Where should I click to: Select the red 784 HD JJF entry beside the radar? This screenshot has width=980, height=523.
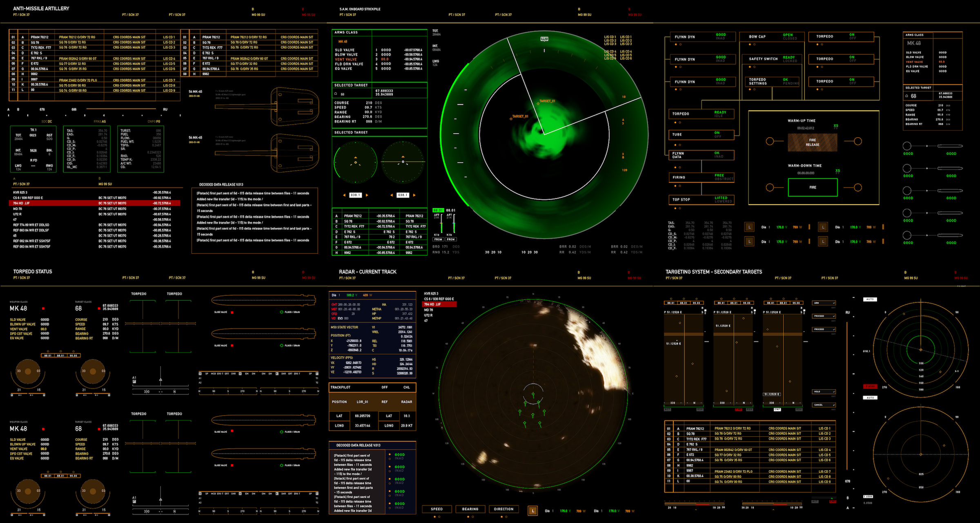[x=439, y=304]
